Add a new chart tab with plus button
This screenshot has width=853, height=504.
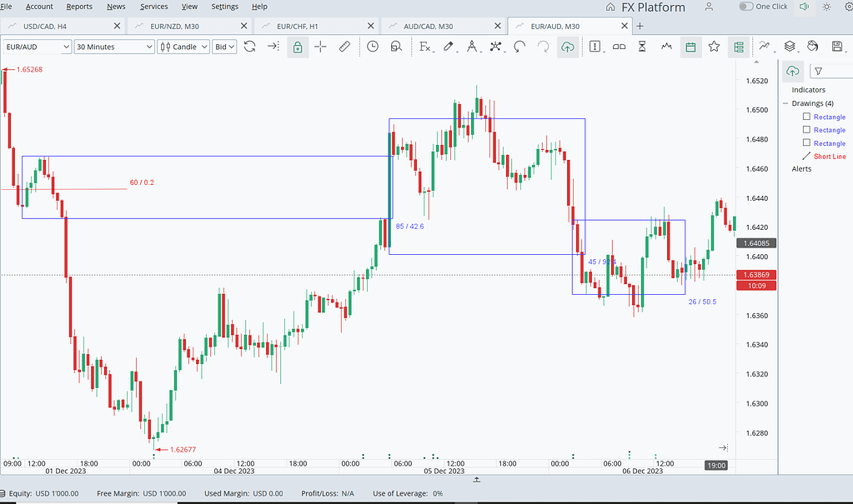640,26
